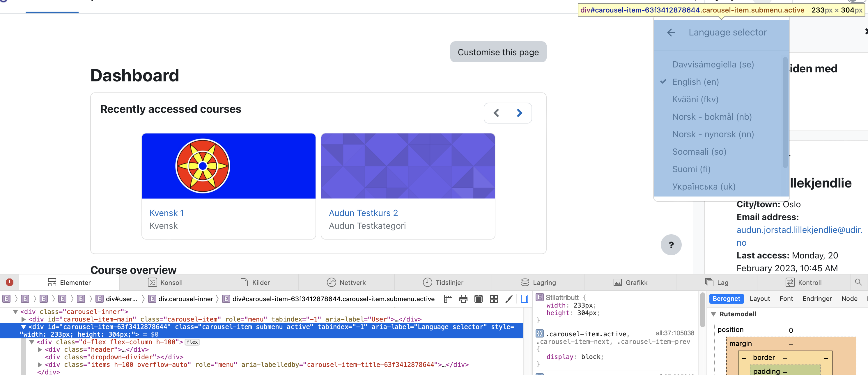This screenshot has height=375, width=868.
Task: Click the flex badge on d-flex div
Action: coord(192,342)
